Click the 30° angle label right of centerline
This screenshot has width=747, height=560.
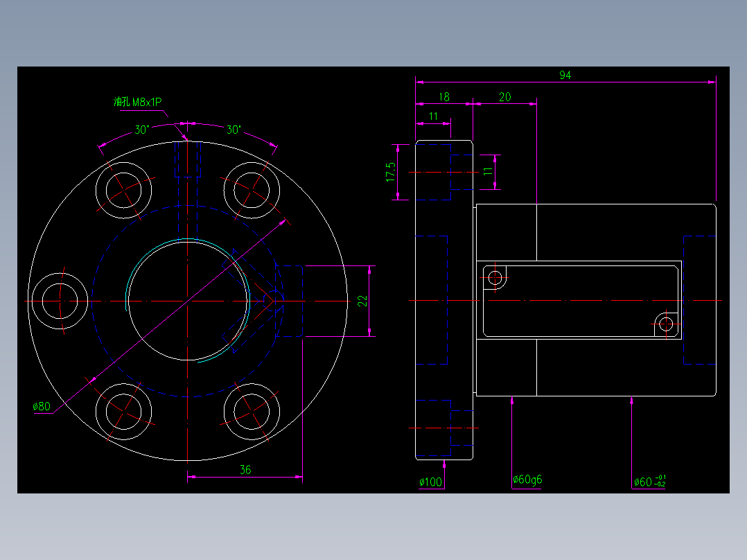pyautogui.click(x=234, y=130)
